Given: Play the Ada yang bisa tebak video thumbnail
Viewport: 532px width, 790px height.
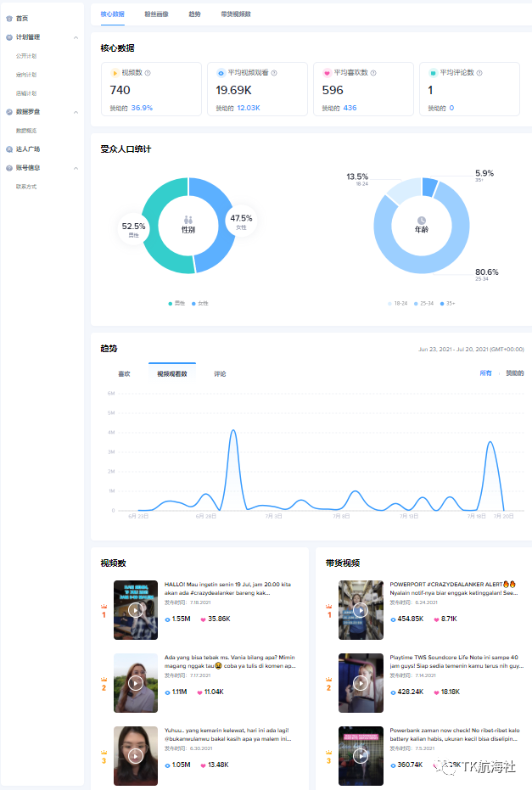Looking at the screenshot, I should (136, 683).
